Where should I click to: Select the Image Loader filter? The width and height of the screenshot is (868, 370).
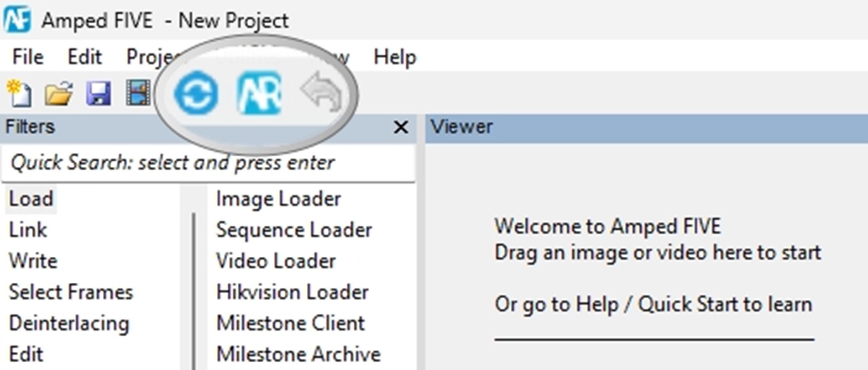[x=278, y=199]
